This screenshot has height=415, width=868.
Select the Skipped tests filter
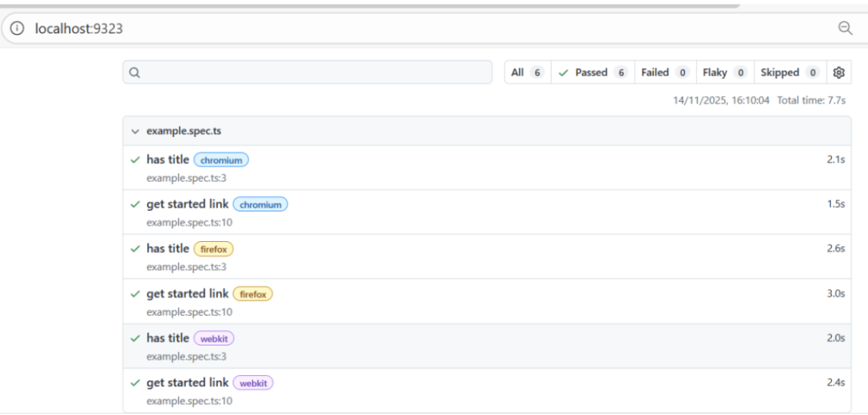(x=788, y=72)
